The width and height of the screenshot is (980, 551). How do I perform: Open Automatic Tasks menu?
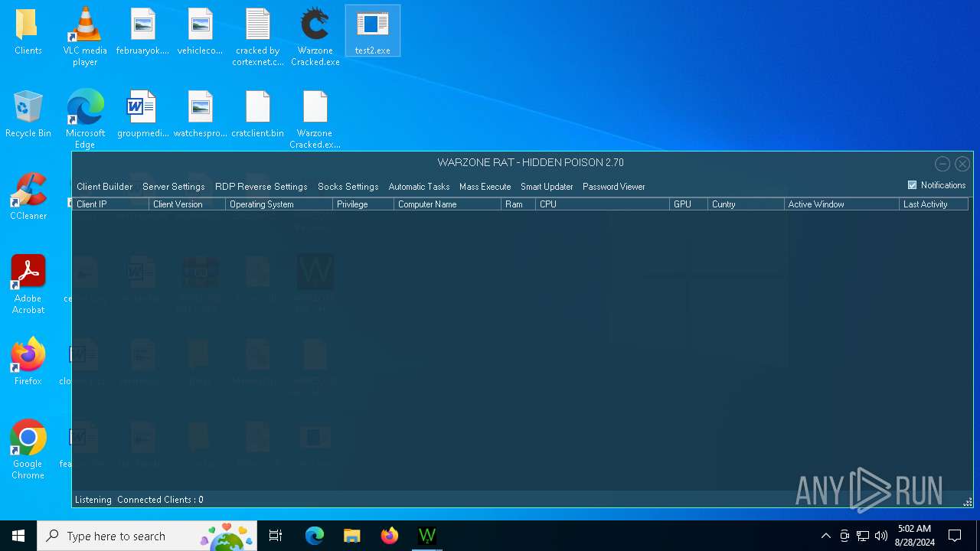pos(419,187)
